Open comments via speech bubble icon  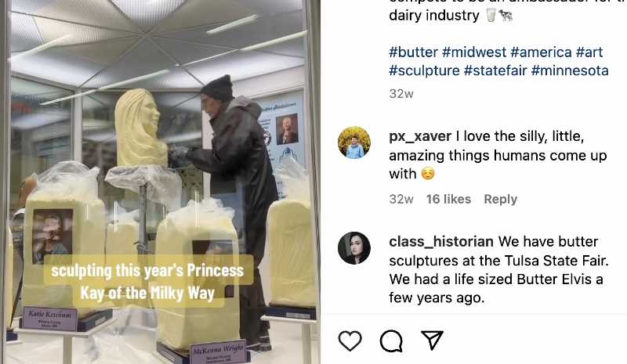[391, 341]
